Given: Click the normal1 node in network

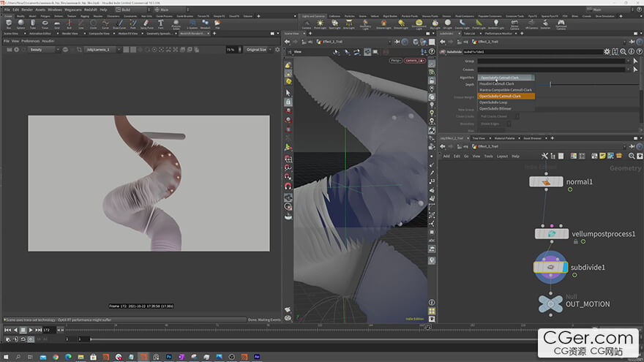Looking at the screenshot, I should pos(547,181).
